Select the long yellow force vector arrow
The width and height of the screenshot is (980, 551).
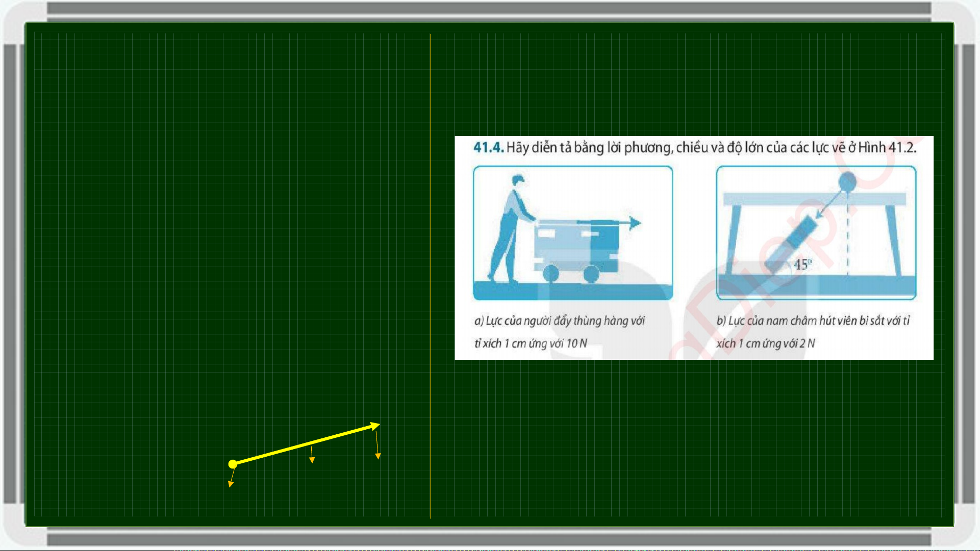[306, 443]
